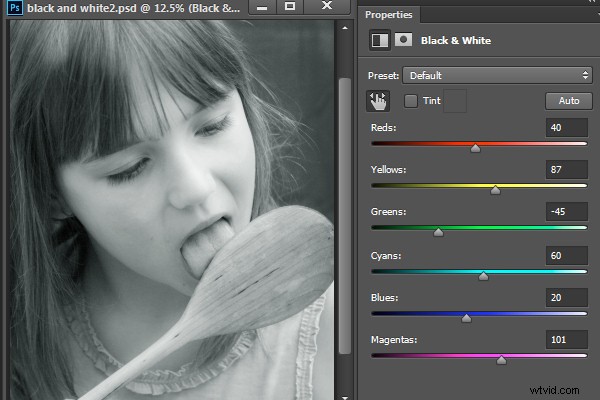
Task: Click the Blues slider handle
Action: tap(466, 318)
